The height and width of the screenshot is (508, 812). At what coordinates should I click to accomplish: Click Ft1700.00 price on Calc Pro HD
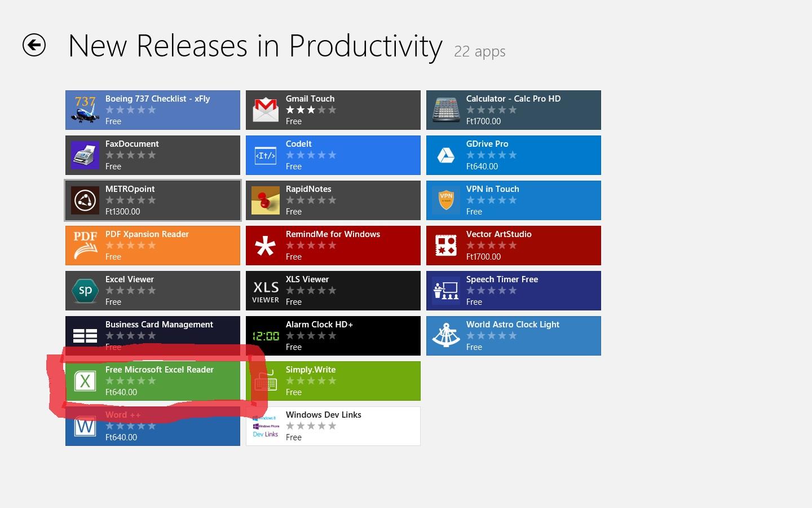coord(483,121)
